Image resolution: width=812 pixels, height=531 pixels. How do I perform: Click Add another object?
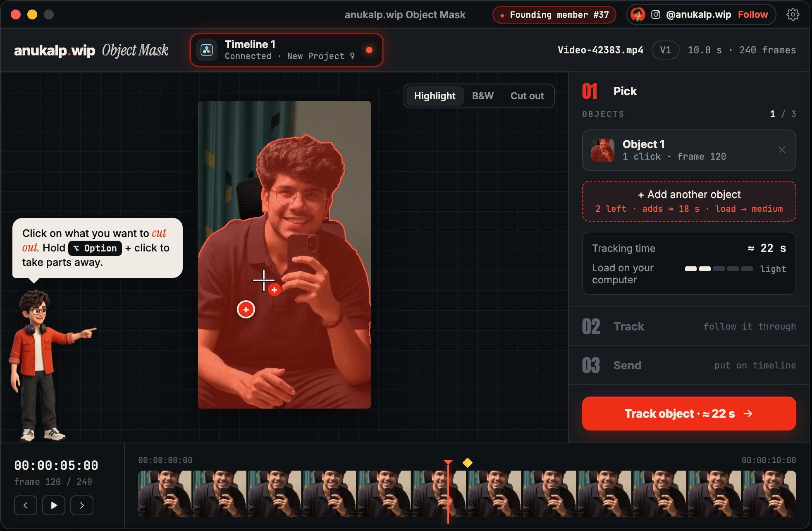coord(689,201)
